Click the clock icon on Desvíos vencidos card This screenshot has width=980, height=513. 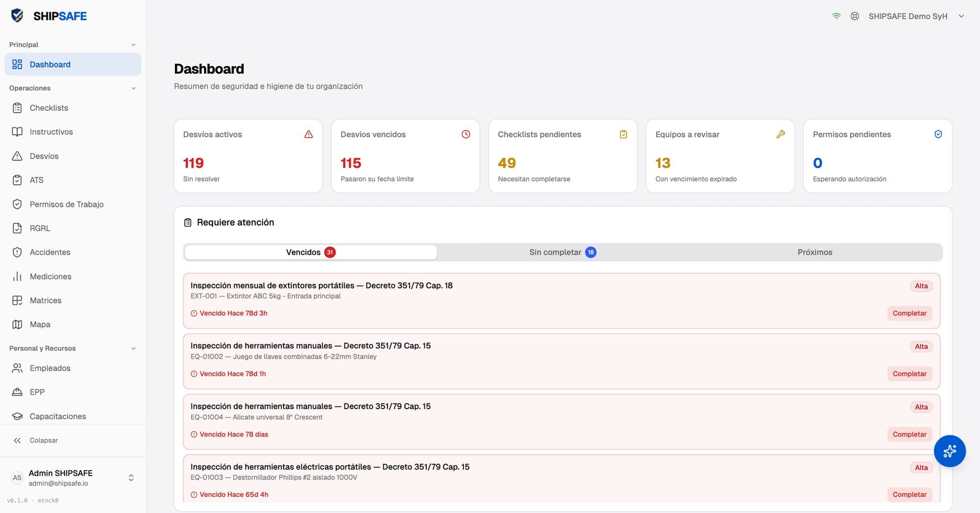coord(466,134)
